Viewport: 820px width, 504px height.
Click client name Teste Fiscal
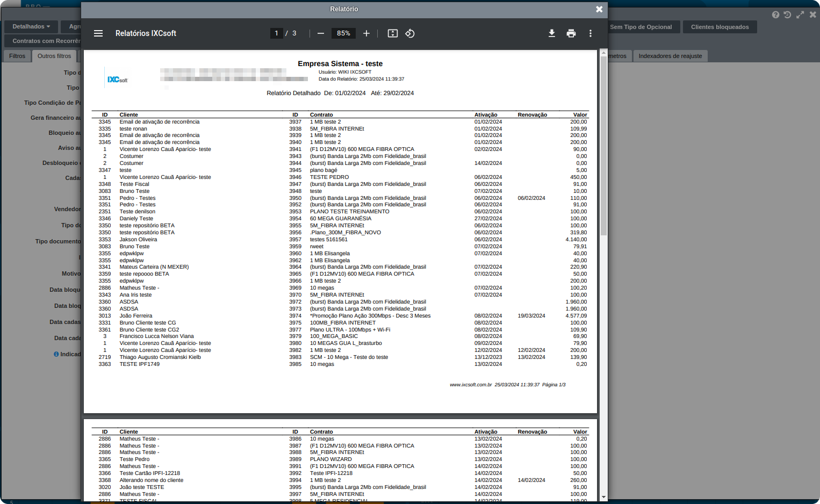click(x=134, y=184)
